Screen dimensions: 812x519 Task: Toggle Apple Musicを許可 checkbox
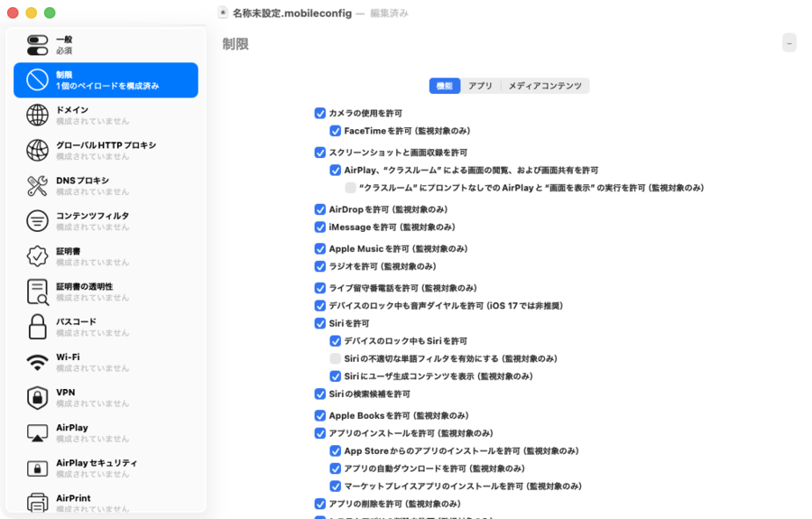pyautogui.click(x=319, y=249)
